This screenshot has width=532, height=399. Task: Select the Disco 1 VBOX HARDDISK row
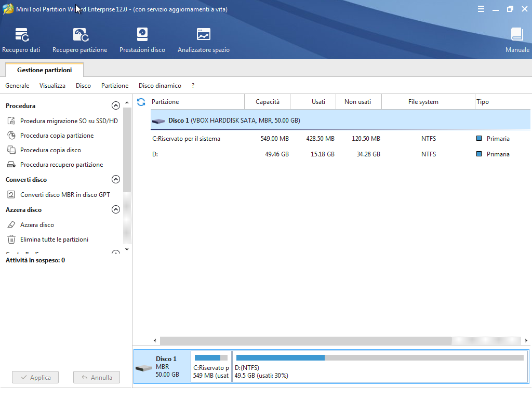click(x=340, y=121)
